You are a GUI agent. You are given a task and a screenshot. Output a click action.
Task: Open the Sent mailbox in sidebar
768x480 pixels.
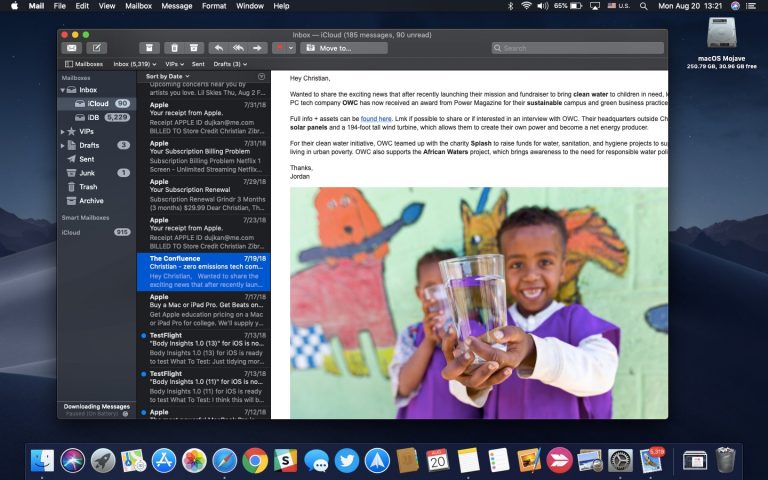[97, 159]
